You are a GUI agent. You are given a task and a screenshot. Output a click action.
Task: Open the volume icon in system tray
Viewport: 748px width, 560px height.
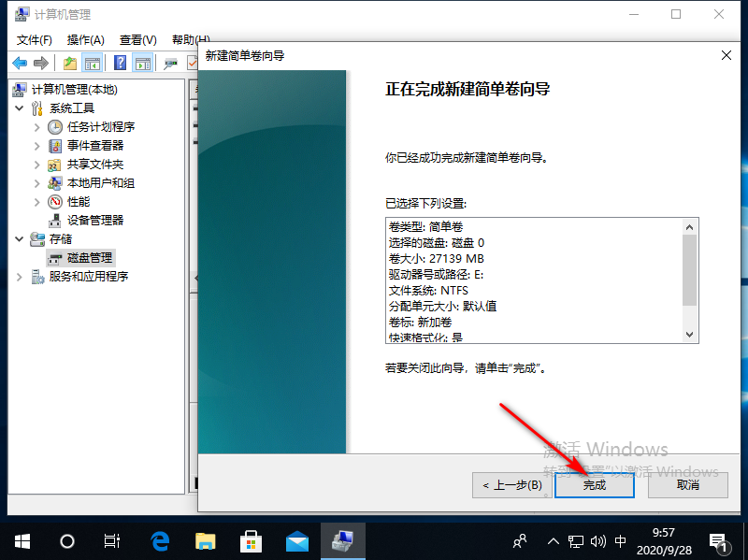tap(599, 540)
